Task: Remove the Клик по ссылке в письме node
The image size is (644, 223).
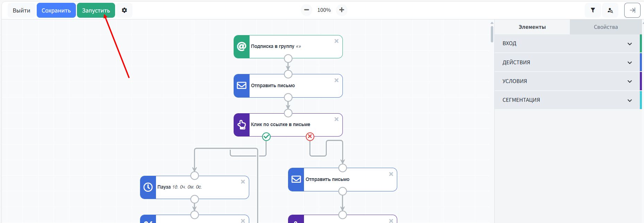Action: (x=336, y=119)
